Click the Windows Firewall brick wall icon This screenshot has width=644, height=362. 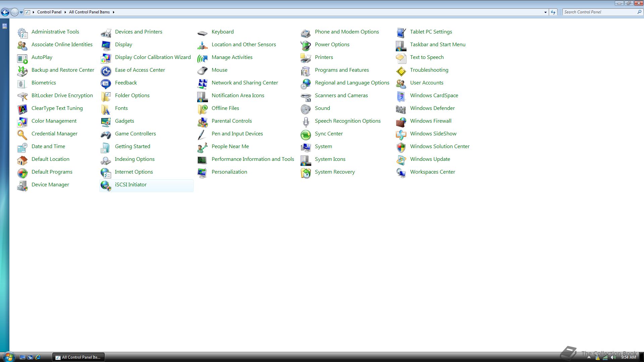(x=401, y=122)
